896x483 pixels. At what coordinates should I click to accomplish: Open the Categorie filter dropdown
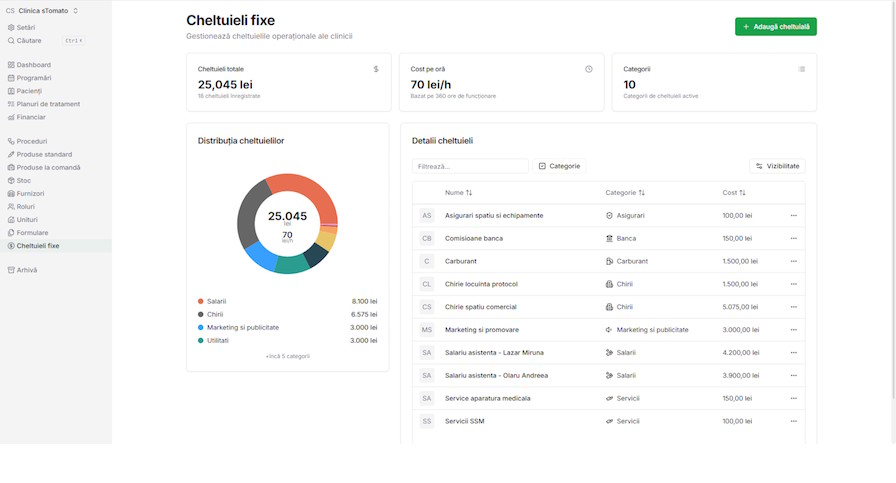(x=559, y=166)
